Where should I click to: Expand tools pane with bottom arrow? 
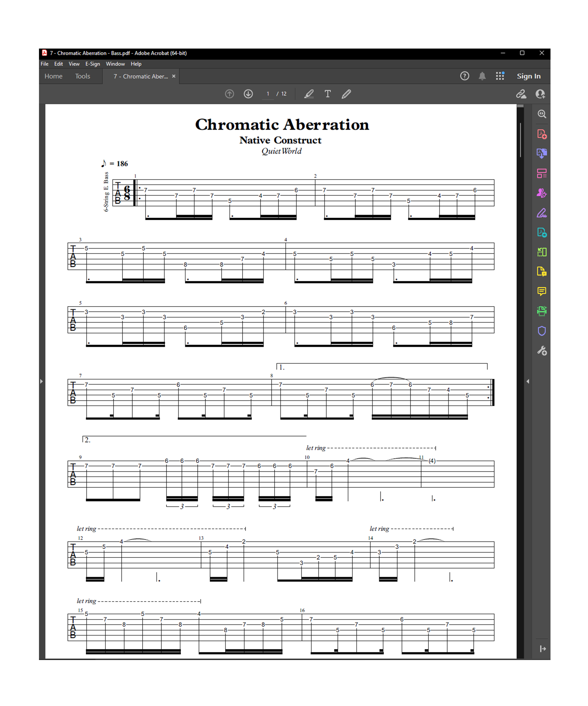542,649
